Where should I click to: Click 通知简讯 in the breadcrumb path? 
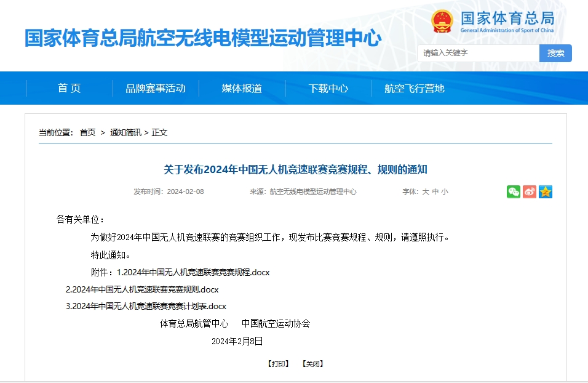(x=125, y=132)
